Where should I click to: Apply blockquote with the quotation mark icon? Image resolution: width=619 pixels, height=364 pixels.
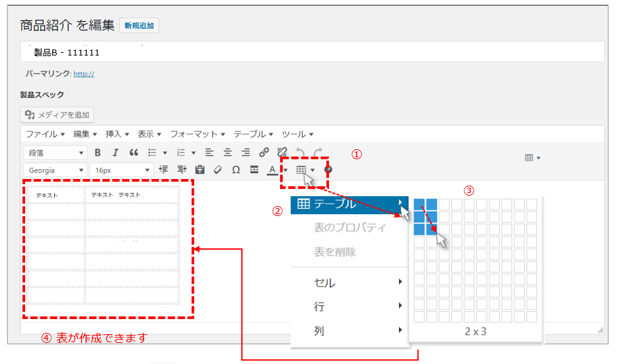click(x=133, y=153)
